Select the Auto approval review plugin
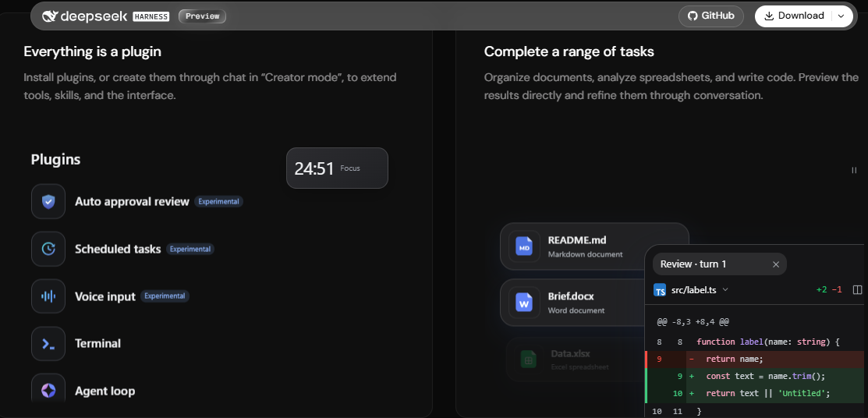868x418 pixels. (132, 201)
